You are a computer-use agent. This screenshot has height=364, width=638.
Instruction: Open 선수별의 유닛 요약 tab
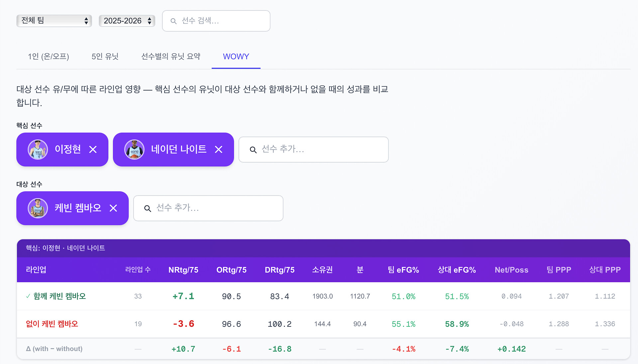pos(171,56)
